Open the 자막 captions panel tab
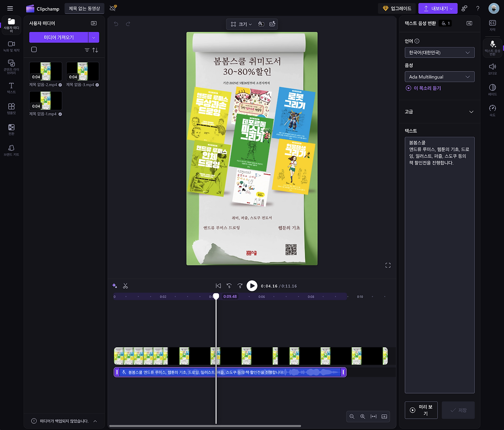504x430 pixels. click(492, 26)
